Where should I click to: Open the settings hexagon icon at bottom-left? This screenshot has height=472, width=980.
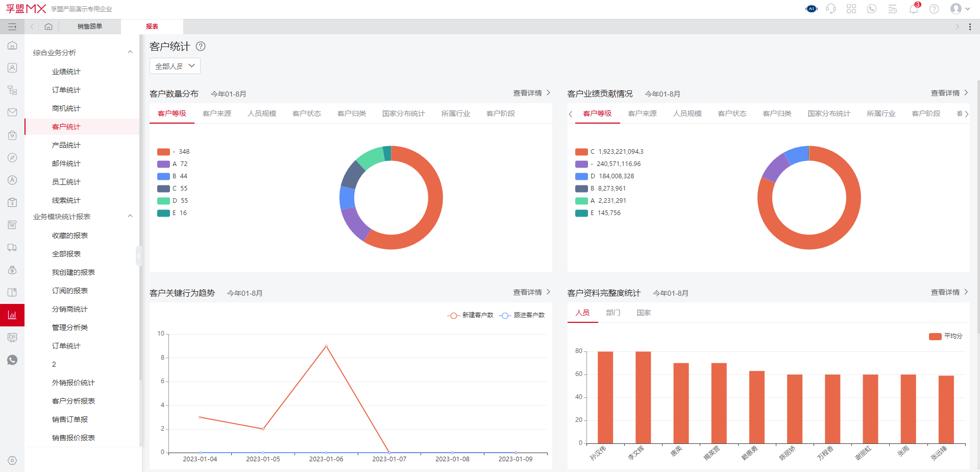[x=12, y=460]
